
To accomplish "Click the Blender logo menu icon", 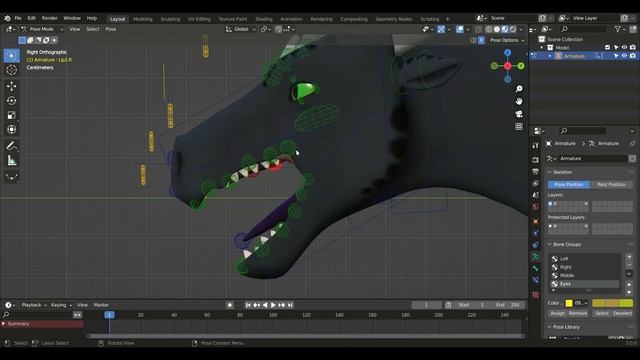I will 7,18.
